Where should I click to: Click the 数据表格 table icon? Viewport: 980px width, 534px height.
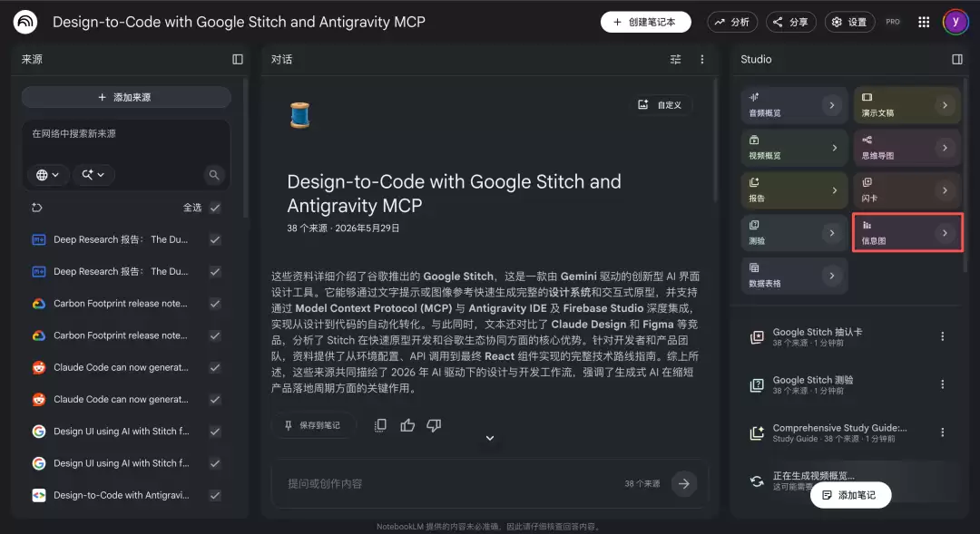coord(754,267)
